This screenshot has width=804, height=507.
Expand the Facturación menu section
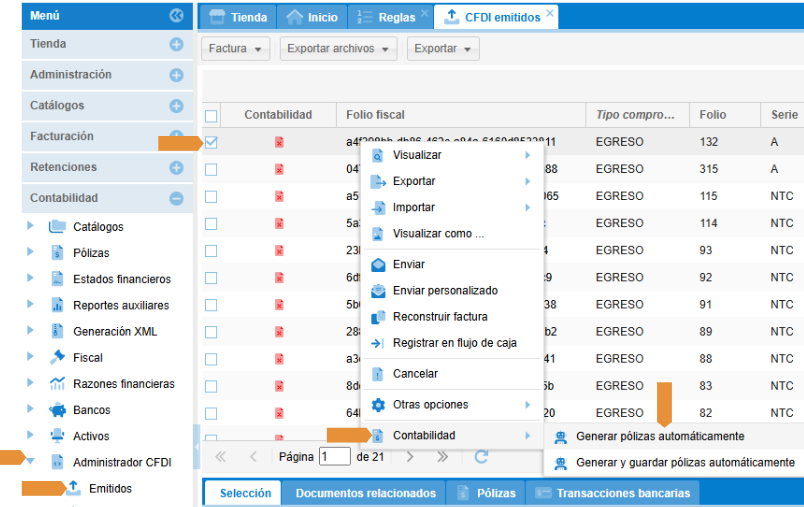(x=176, y=136)
